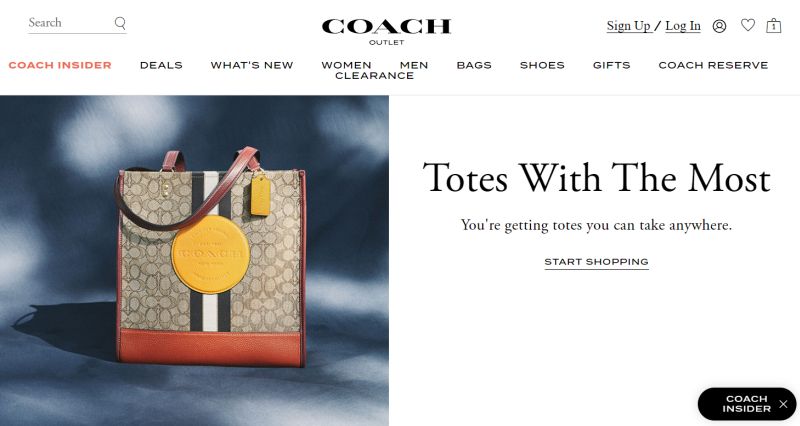
Task: Open the Men menu
Action: pyautogui.click(x=414, y=65)
